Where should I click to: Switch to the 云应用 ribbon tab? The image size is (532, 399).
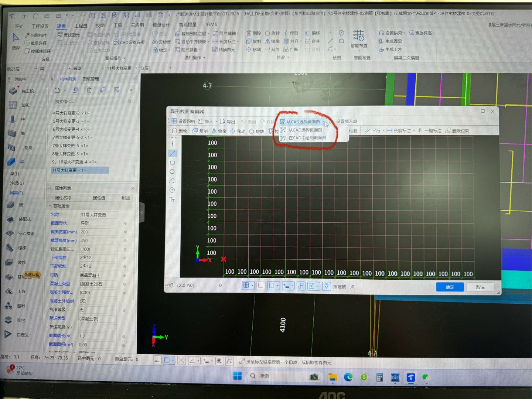(x=137, y=25)
